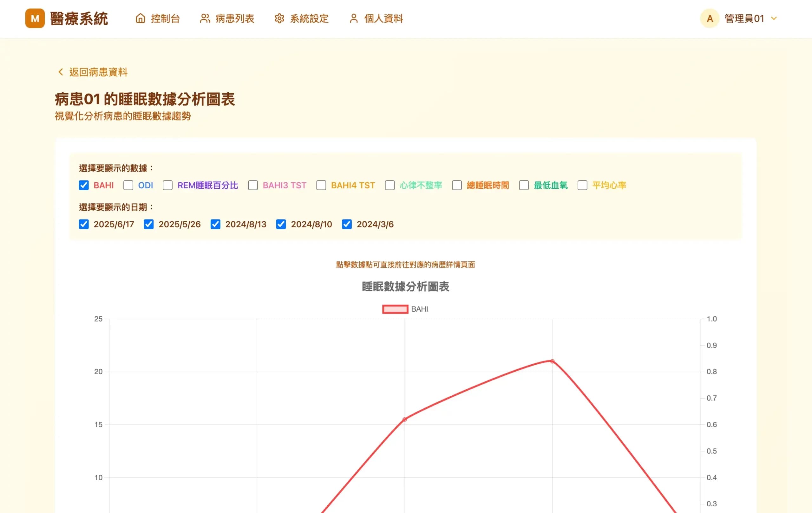
Task: Enable the BAHI4 TST checkbox
Action: [x=321, y=185]
